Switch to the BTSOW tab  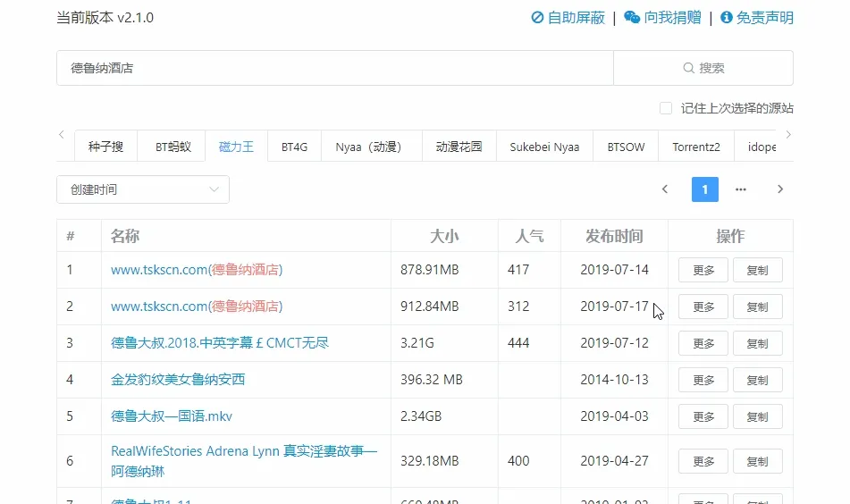point(626,147)
